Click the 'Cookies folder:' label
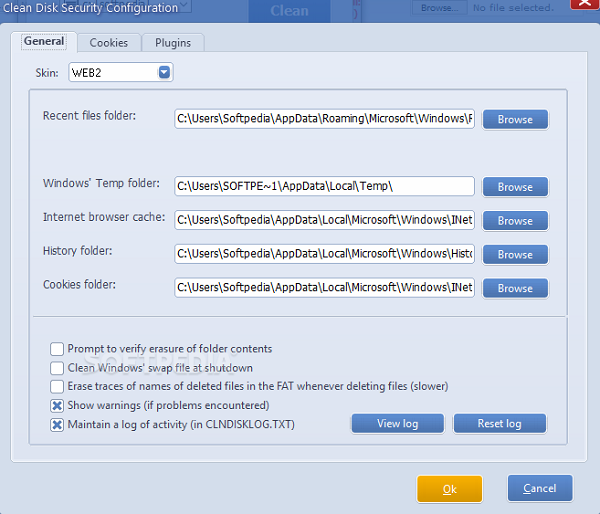 pyautogui.click(x=79, y=284)
